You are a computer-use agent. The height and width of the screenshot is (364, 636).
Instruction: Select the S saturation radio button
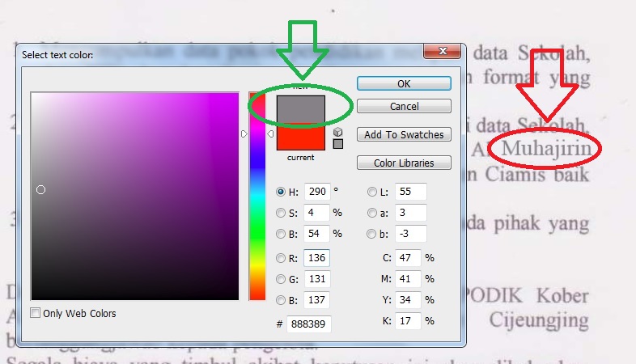pos(280,213)
